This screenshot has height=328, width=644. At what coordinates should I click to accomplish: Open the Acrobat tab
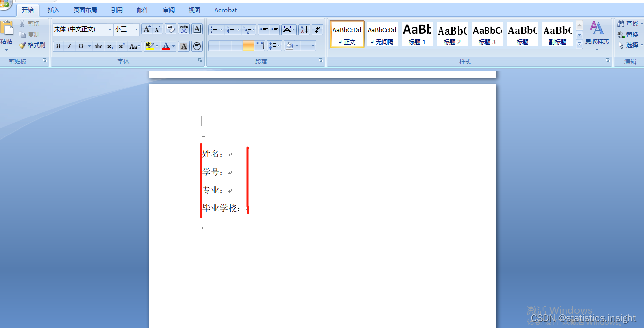pyautogui.click(x=226, y=10)
